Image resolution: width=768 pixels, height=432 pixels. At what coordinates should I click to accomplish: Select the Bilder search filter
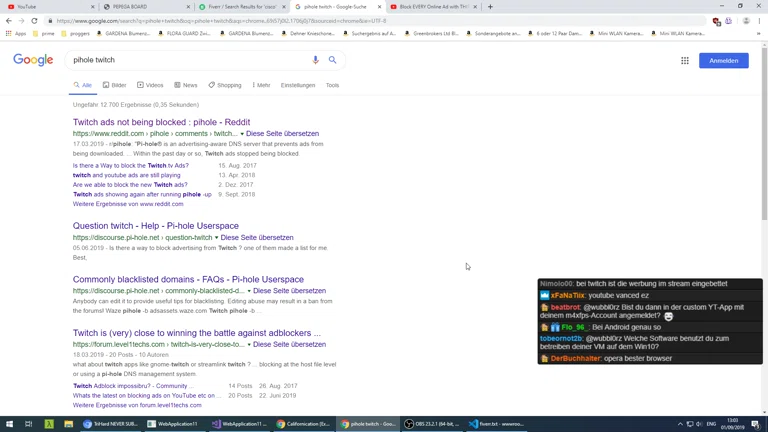tap(115, 85)
